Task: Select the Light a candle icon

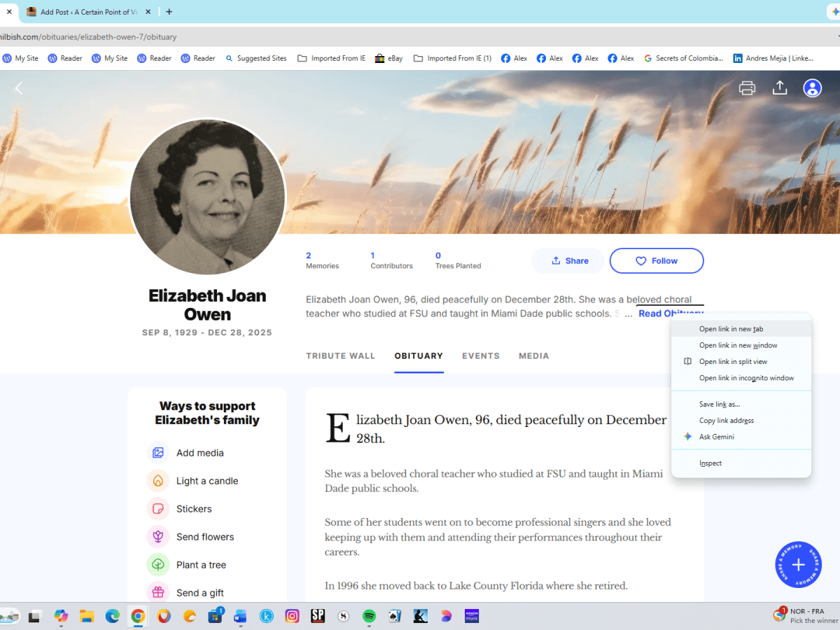Action: point(158,481)
